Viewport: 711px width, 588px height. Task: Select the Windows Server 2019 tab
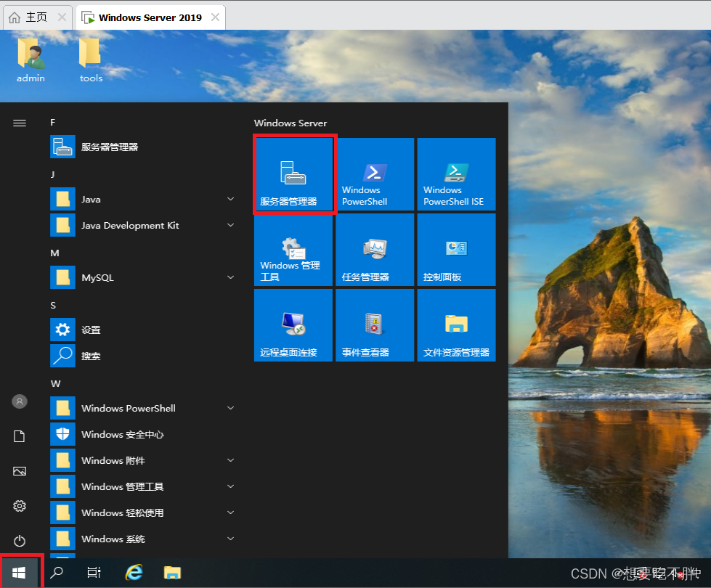[x=150, y=17]
